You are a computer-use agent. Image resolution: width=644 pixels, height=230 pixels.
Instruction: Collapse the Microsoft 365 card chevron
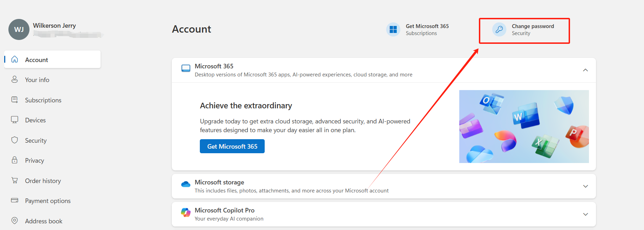585,70
